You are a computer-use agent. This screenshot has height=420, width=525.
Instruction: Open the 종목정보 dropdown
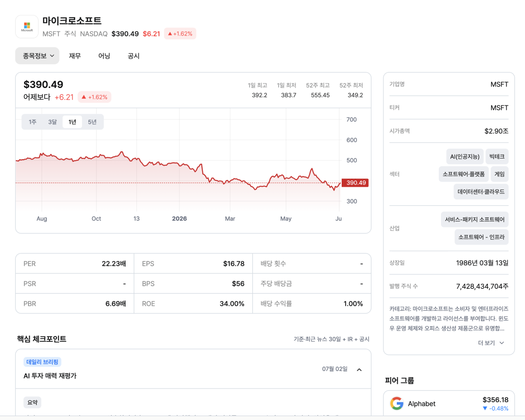click(x=37, y=56)
